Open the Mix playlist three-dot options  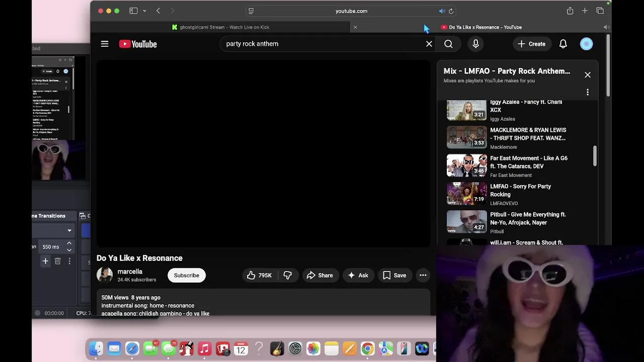point(587,92)
